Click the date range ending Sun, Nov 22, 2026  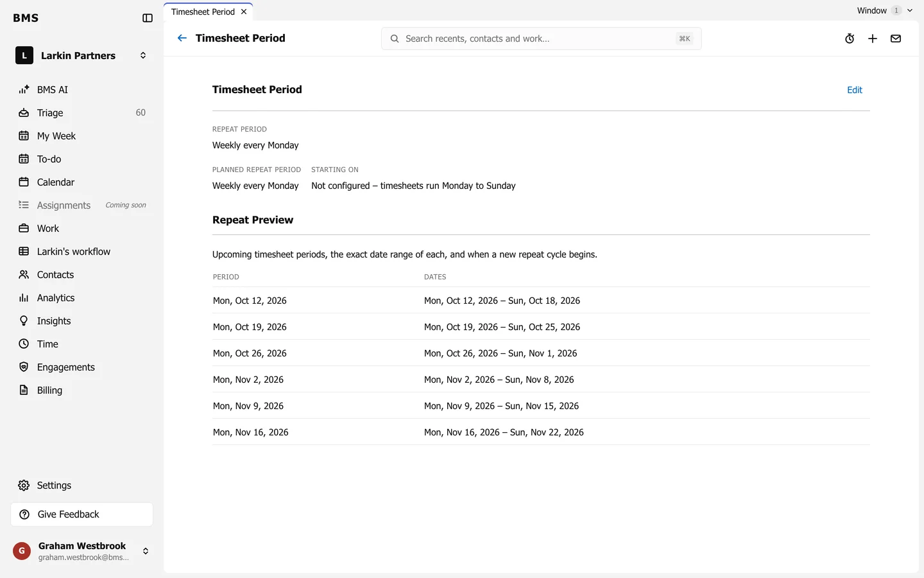click(504, 432)
